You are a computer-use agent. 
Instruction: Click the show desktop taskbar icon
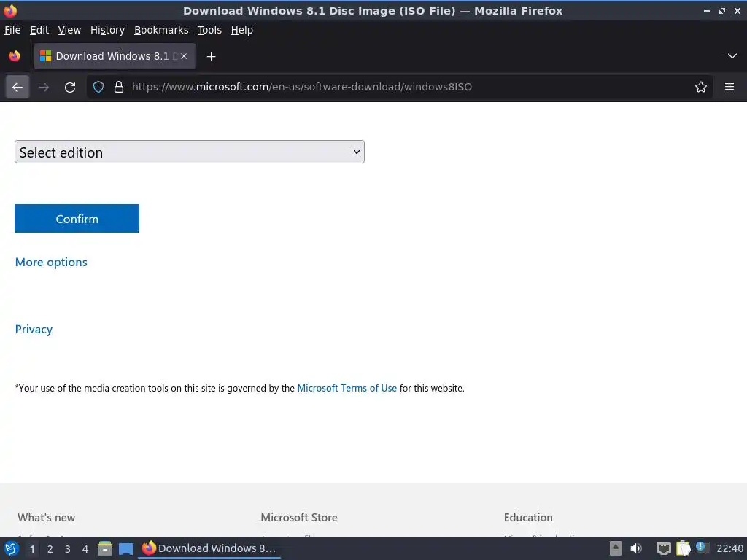tap(126, 549)
